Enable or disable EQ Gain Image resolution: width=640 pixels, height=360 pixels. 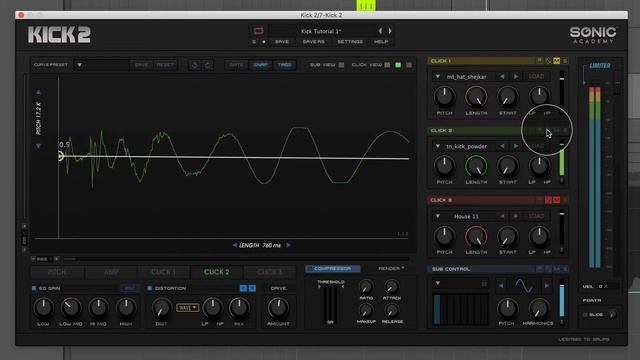pos(34,288)
